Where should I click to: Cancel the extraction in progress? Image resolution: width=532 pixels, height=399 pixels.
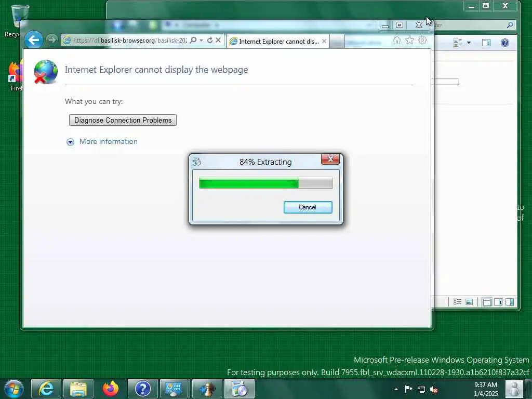click(x=308, y=207)
